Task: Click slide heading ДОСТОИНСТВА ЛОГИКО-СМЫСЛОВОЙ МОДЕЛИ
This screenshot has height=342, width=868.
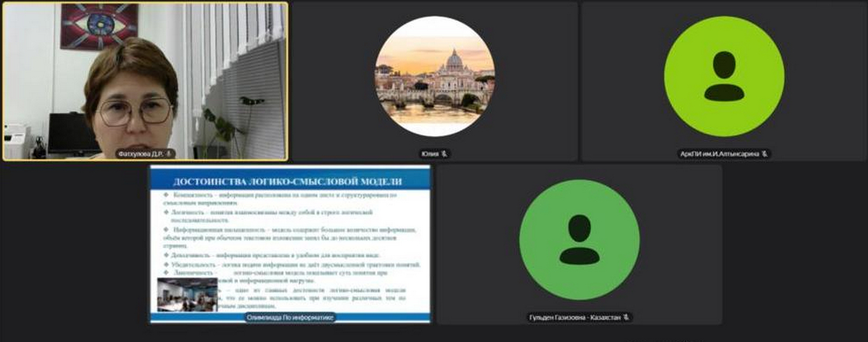Action: 287,181
